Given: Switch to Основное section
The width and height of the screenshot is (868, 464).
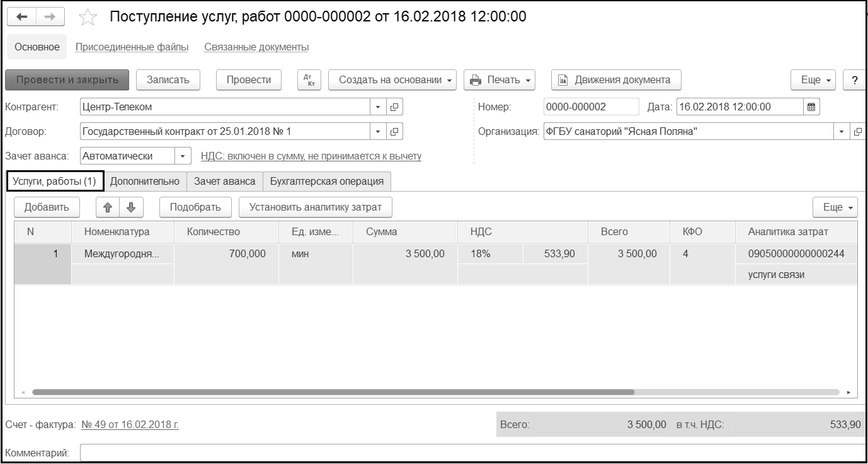Looking at the screenshot, I should click(x=37, y=47).
